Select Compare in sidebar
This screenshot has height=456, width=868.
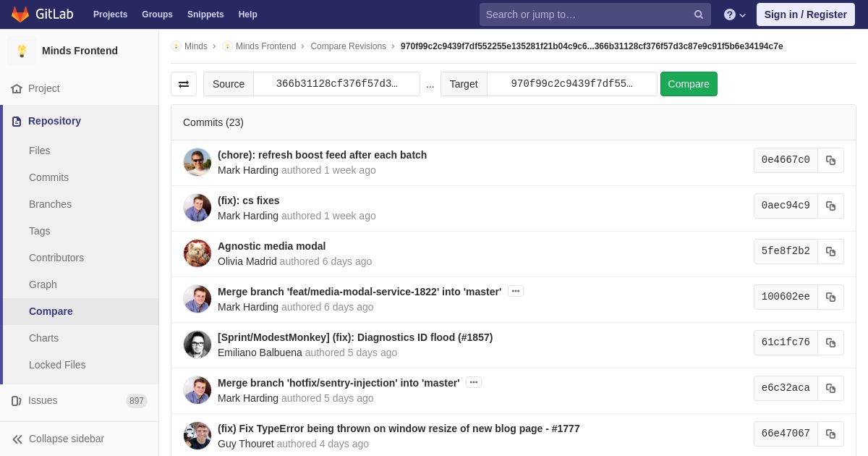click(x=51, y=311)
